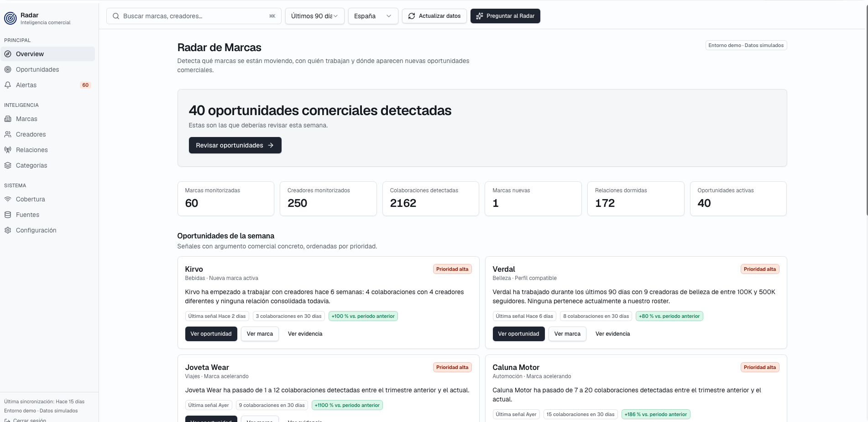Click the Kirvo card title
Viewport: 868px width, 422px height.
tap(194, 269)
